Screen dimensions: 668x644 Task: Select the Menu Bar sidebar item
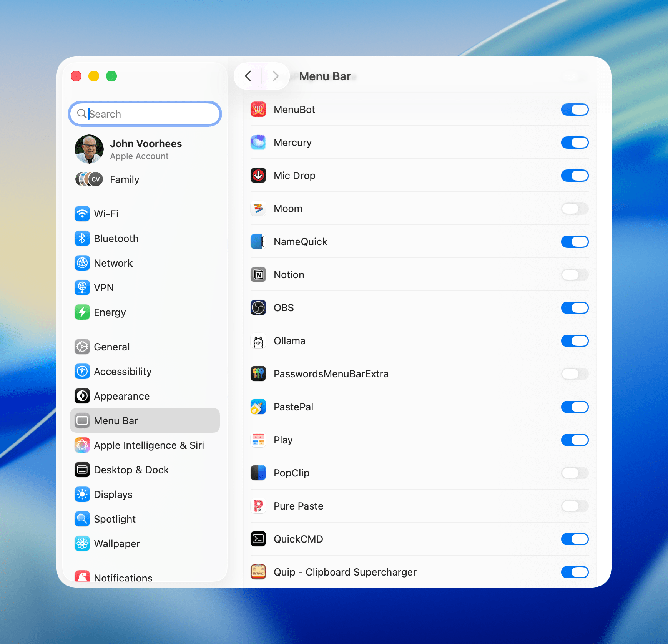point(145,421)
